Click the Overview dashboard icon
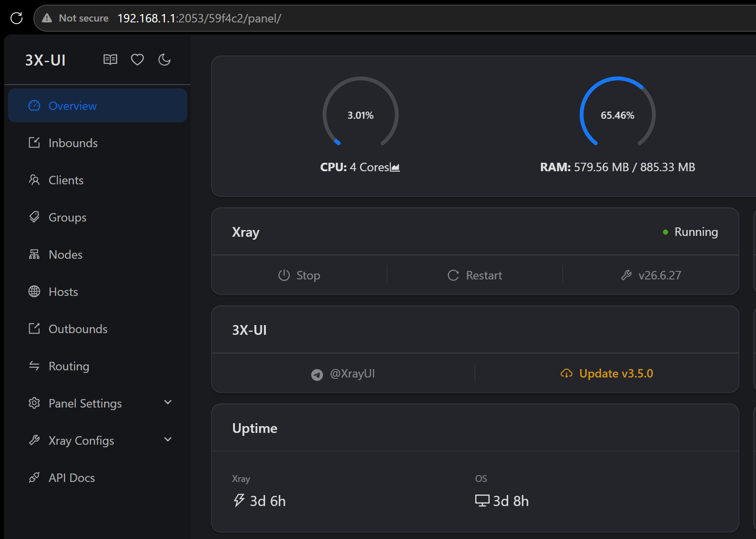 tap(34, 105)
